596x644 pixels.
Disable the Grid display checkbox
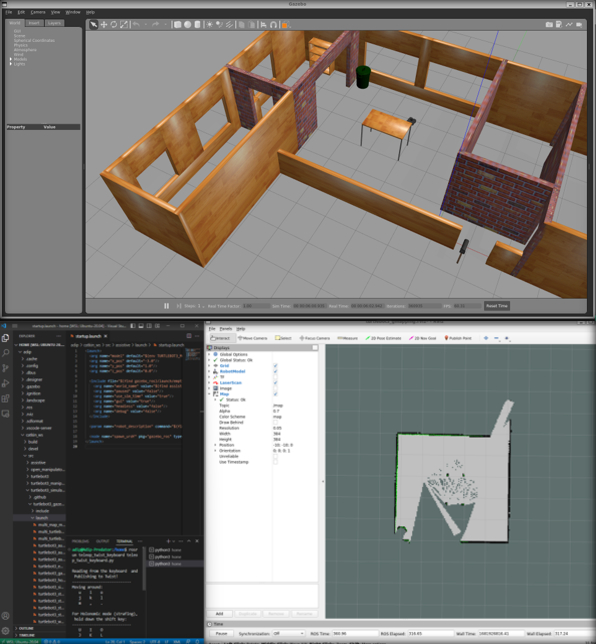coord(275,366)
